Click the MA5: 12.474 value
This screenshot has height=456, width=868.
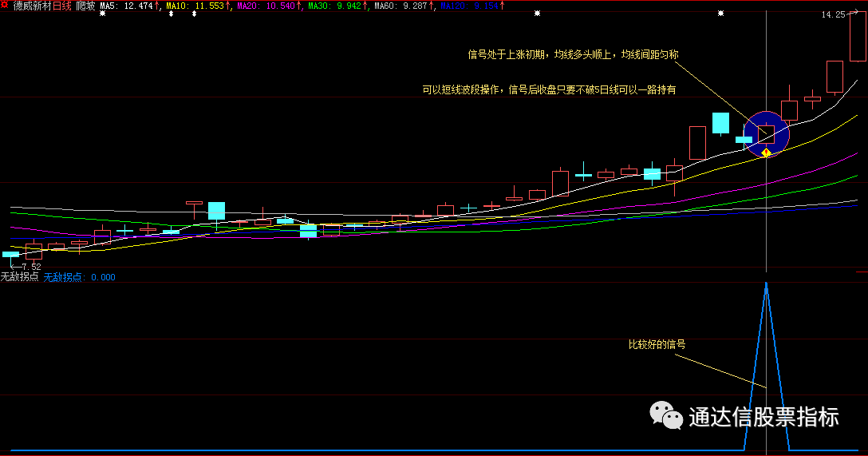click(x=126, y=6)
